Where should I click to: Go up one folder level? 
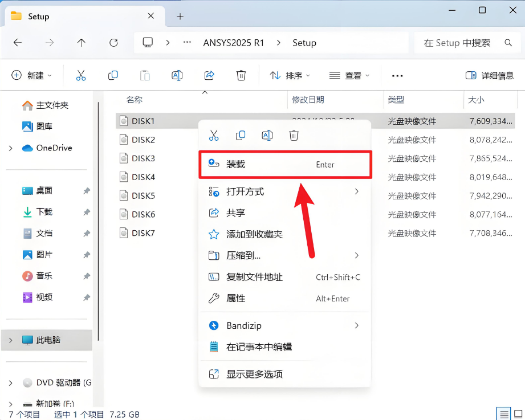tap(82, 43)
